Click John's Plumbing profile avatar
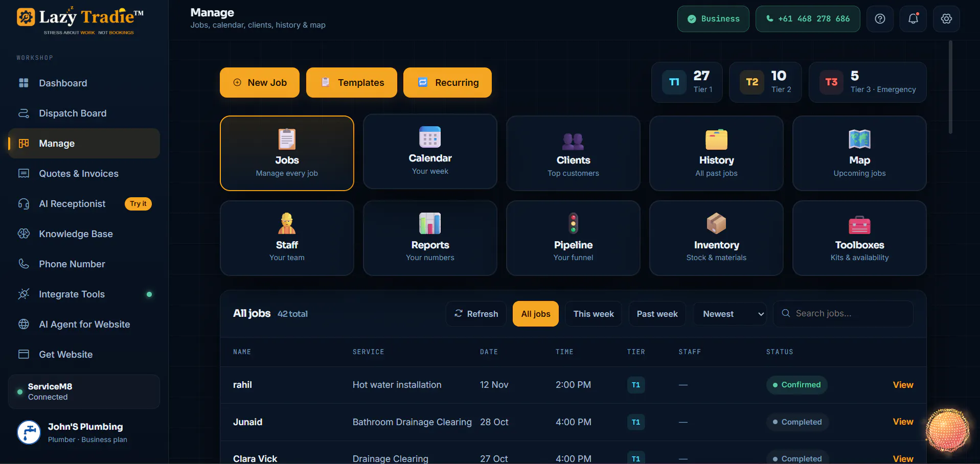 (x=29, y=432)
